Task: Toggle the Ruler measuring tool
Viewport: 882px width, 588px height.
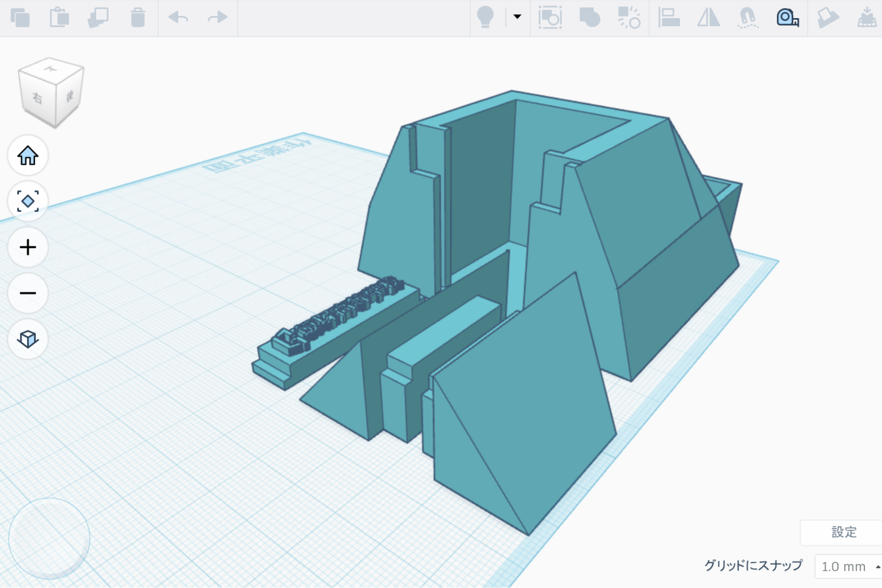Action: (788, 18)
